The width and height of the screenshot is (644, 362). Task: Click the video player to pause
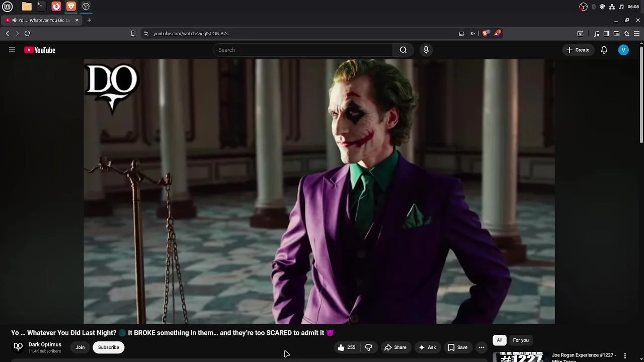[319, 192]
